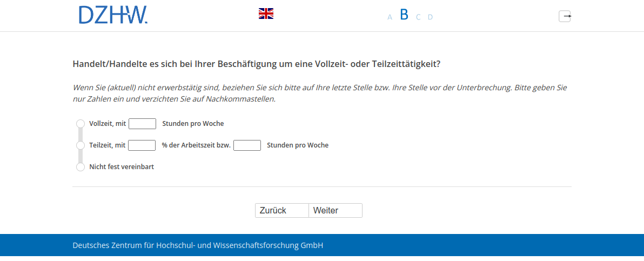
Task: Select the highlighted section B indicator
Action: coord(404,15)
